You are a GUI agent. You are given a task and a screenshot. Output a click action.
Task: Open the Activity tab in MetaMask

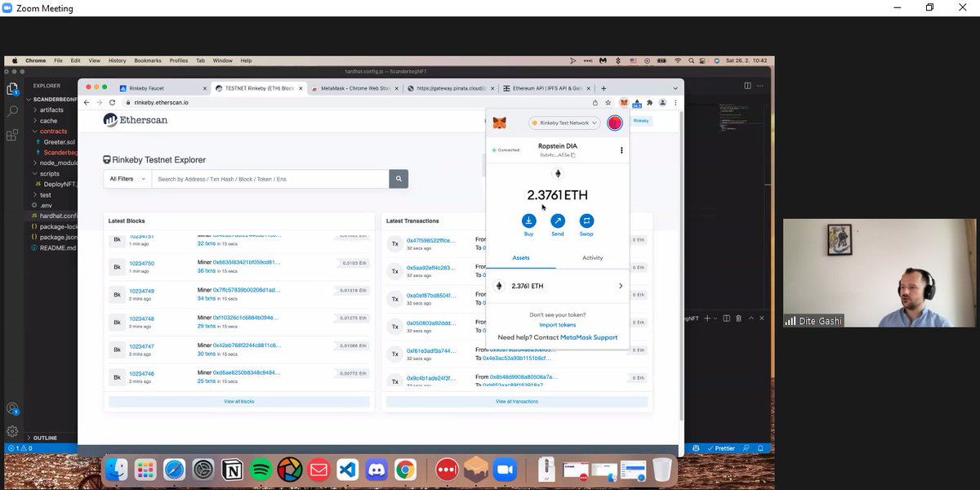[593, 257]
